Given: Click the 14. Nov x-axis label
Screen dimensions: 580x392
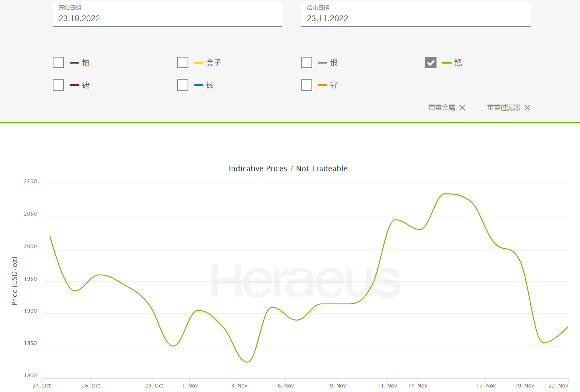Looking at the screenshot, I should click(417, 386).
